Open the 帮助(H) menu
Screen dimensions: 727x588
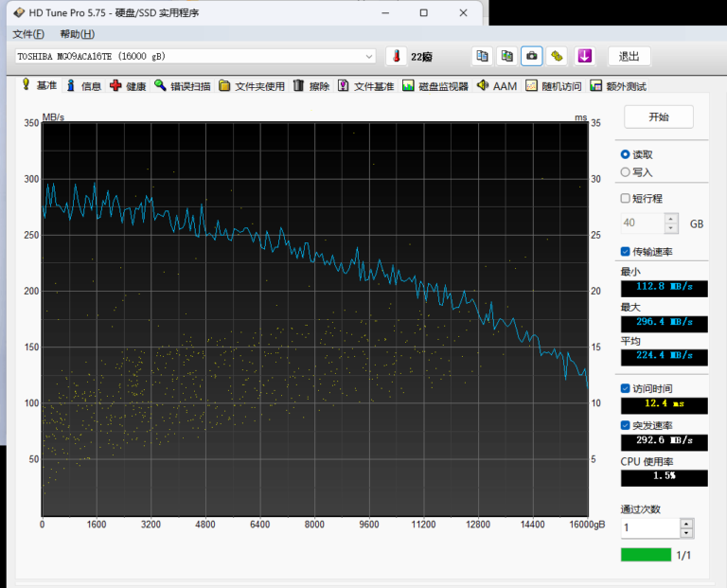click(77, 34)
